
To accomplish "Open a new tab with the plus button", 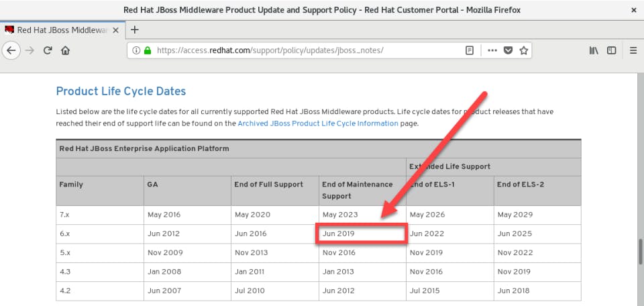I will click(134, 30).
